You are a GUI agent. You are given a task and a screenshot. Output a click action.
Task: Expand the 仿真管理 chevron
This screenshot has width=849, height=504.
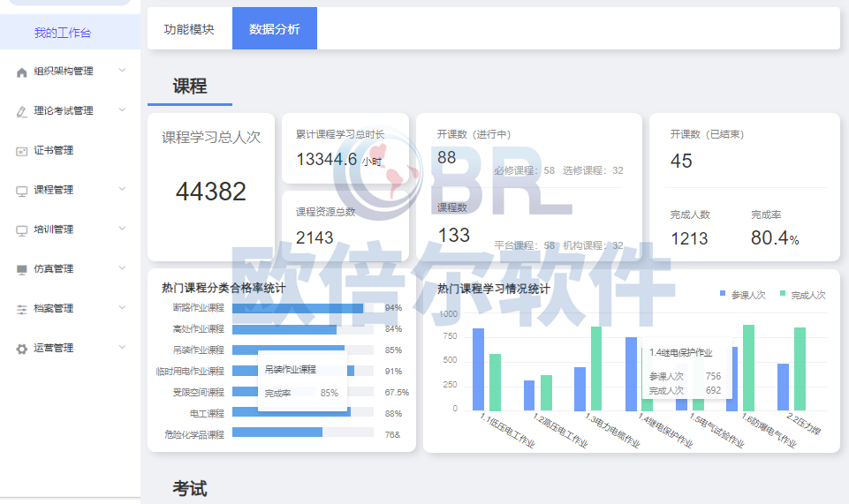click(x=122, y=267)
